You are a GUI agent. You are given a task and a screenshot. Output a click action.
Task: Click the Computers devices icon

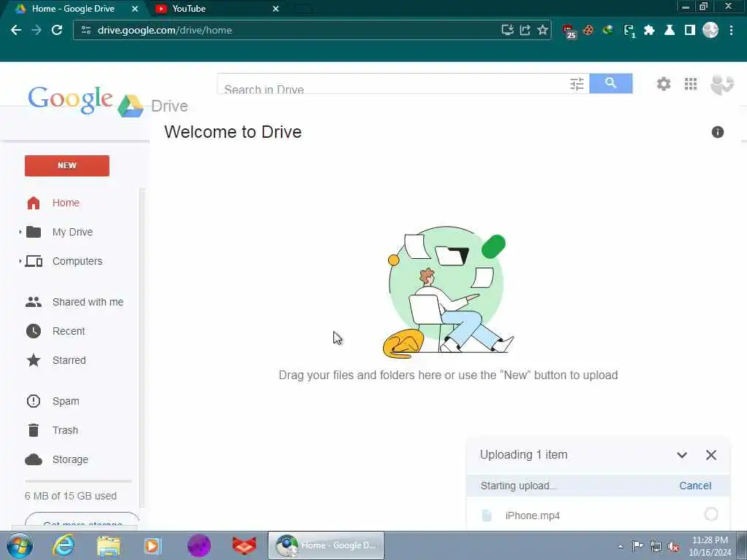point(34,261)
